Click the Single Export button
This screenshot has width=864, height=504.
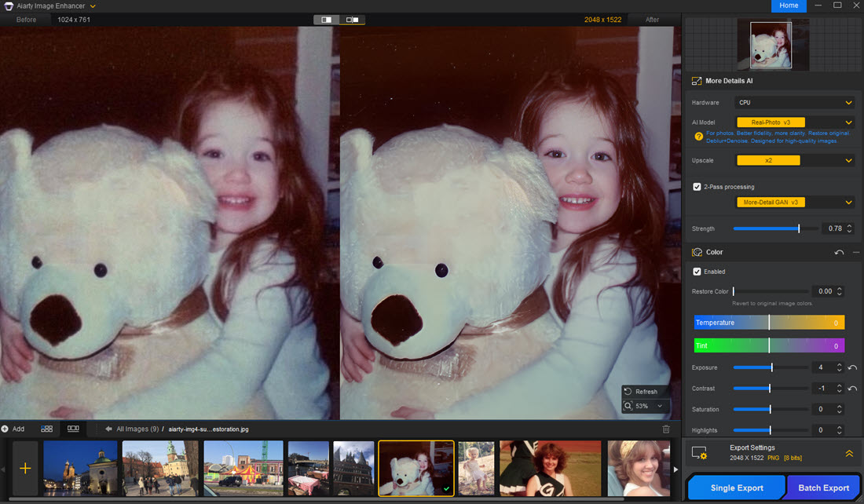point(737,488)
